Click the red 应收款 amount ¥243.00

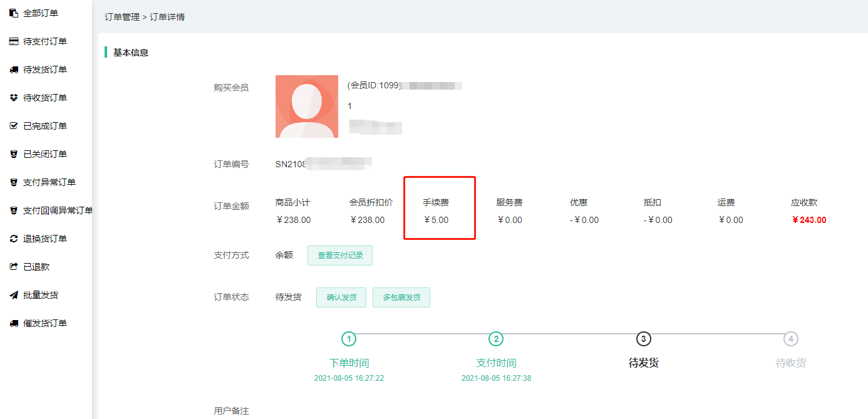809,220
